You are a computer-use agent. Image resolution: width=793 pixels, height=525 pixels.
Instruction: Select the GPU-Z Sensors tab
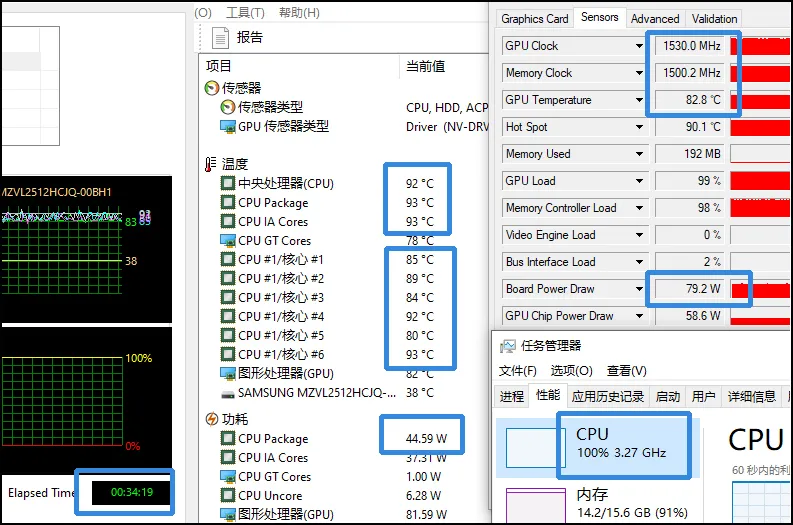tap(599, 17)
